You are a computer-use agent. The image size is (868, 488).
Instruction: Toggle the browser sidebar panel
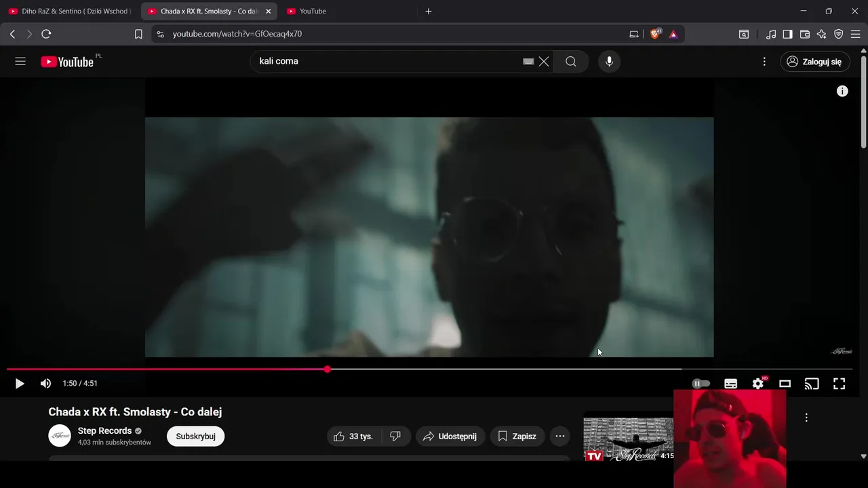tap(787, 34)
